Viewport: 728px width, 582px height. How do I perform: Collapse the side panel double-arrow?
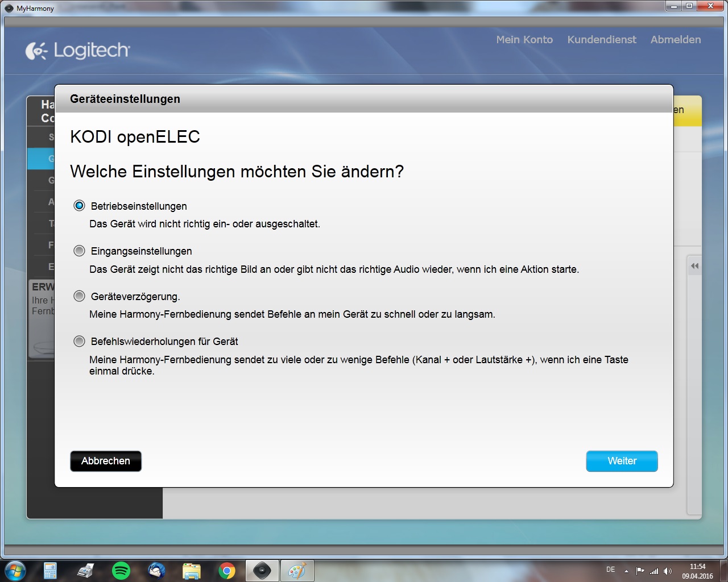694,266
